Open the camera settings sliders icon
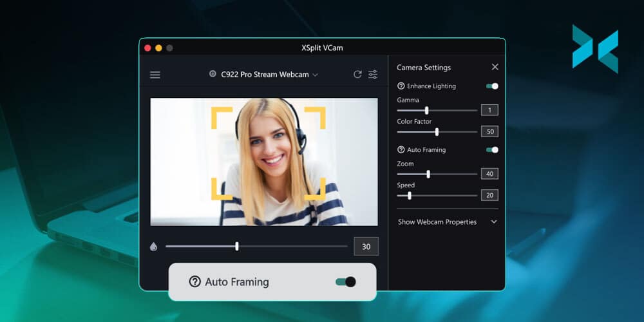 (373, 75)
